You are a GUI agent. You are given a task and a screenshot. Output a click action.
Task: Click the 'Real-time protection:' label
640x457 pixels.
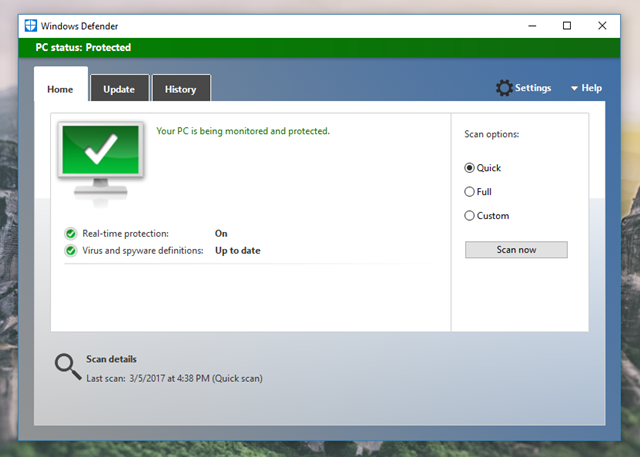(125, 234)
